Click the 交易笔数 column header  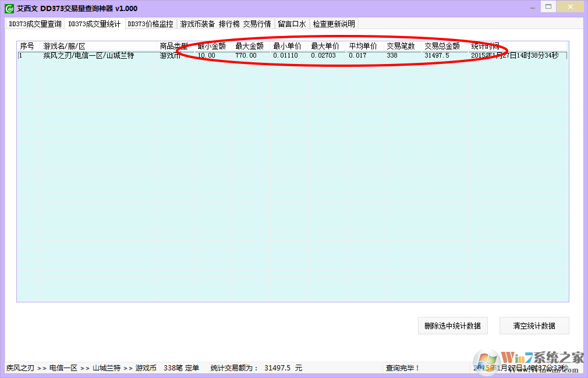400,45
